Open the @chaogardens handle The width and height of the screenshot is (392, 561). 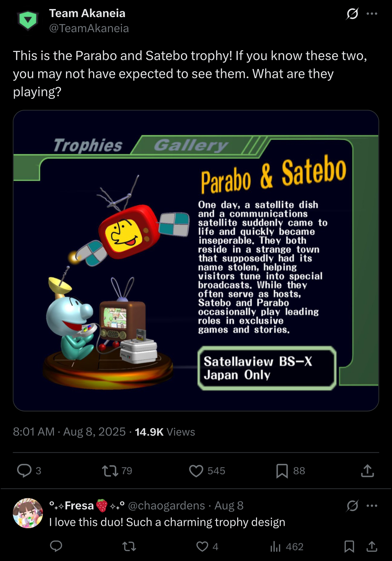coord(167,505)
